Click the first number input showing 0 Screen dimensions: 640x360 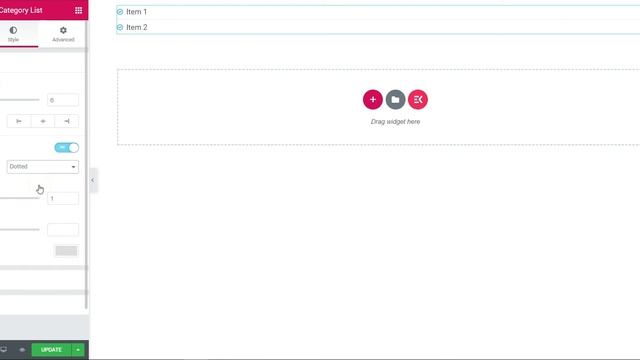tap(63, 100)
